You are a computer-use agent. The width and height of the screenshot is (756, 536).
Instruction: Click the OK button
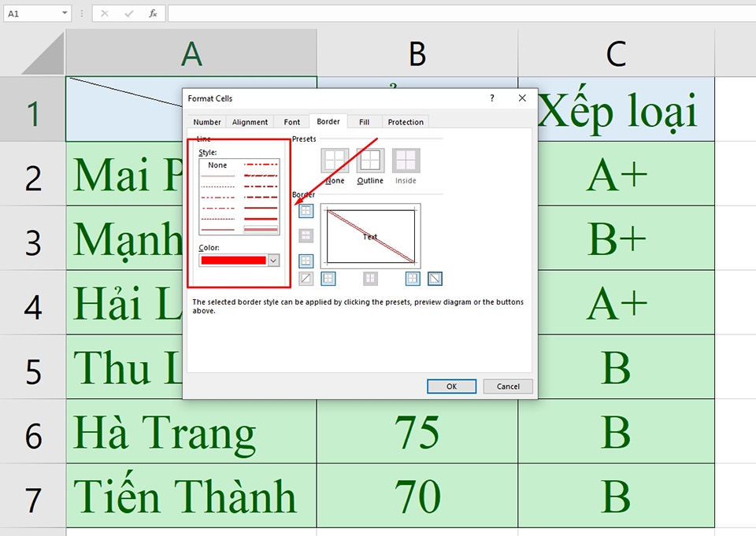click(x=451, y=386)
